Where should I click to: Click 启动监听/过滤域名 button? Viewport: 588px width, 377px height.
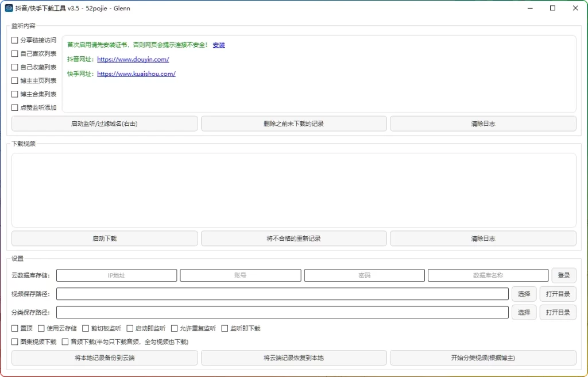click(x=104, y=123)
